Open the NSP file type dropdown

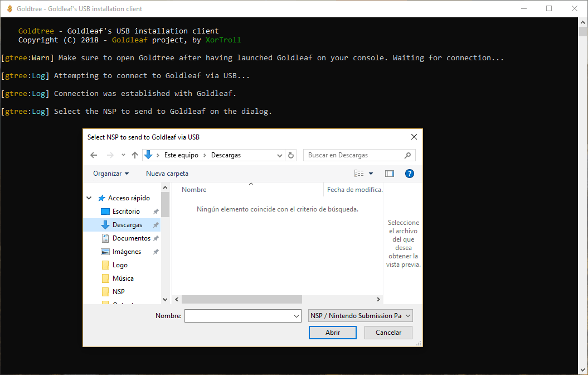[361, 316]
